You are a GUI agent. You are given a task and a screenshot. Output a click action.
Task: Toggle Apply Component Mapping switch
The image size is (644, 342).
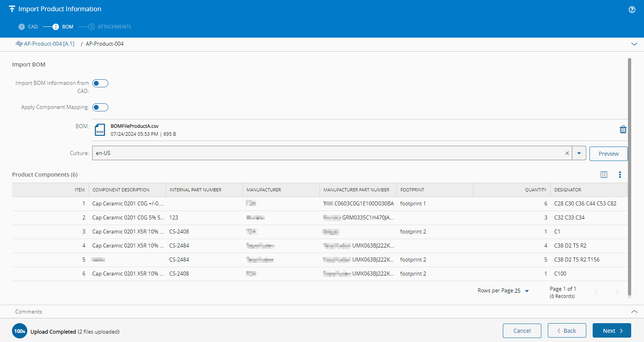100,107
